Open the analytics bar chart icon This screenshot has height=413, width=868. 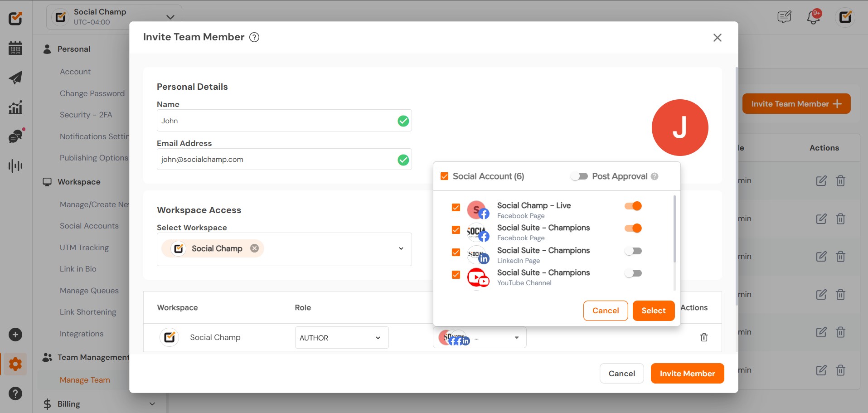[15, 107]
